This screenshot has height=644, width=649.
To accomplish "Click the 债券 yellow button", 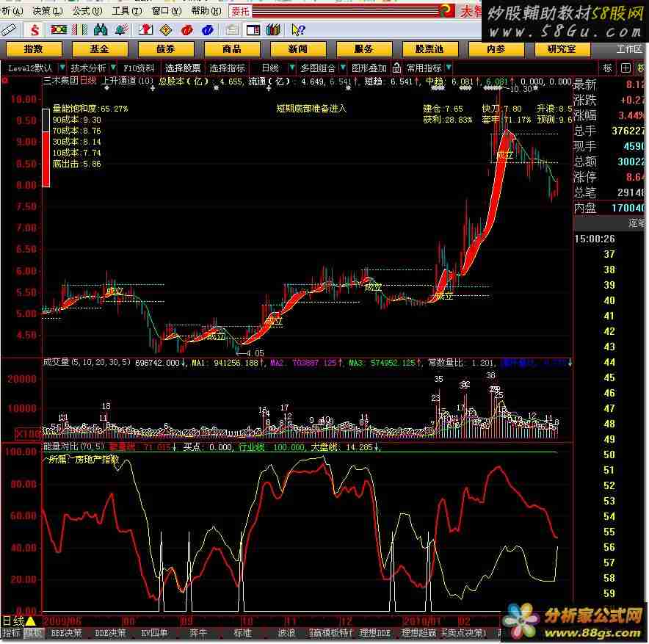I will [166, 49].
